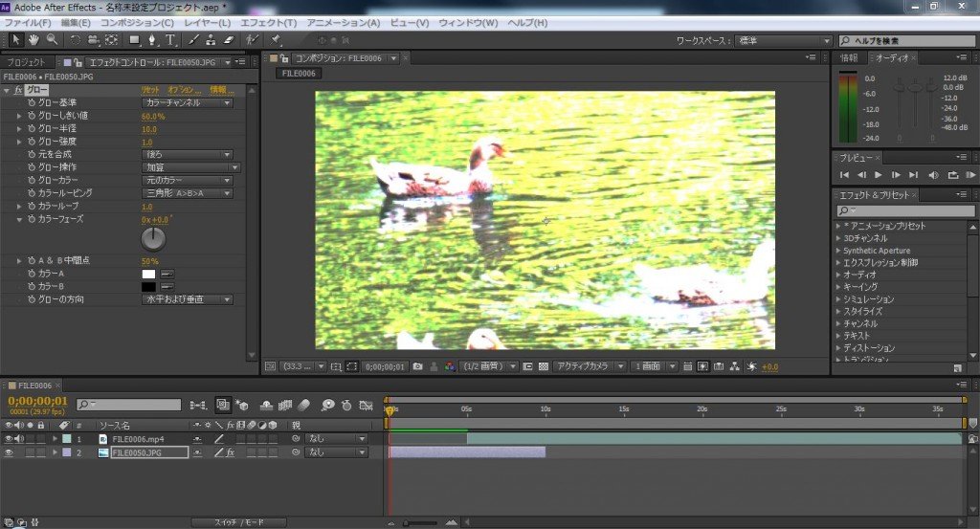This screenshot has height=529, width=980.
Task: Click the timeline layer search field
Action: (x=129, y=406)
